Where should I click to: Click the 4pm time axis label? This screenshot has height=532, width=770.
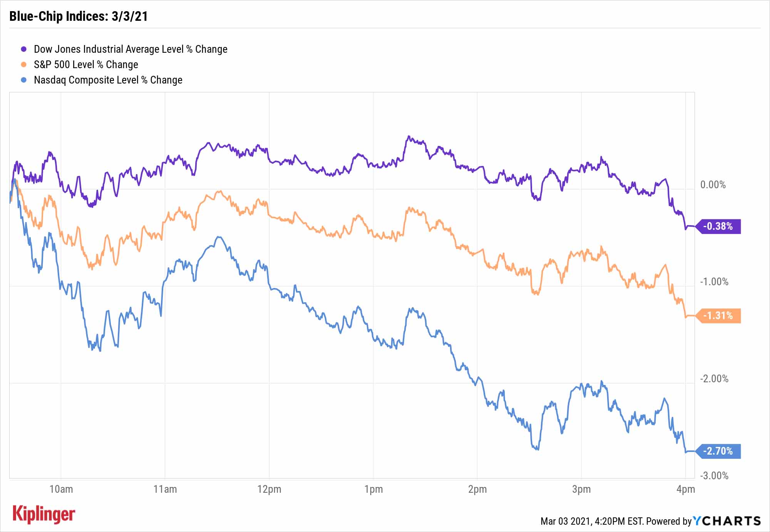click(686, 489)
